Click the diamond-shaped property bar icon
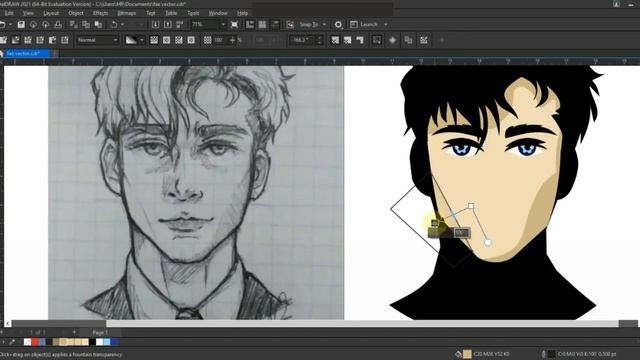 [392, 40]
